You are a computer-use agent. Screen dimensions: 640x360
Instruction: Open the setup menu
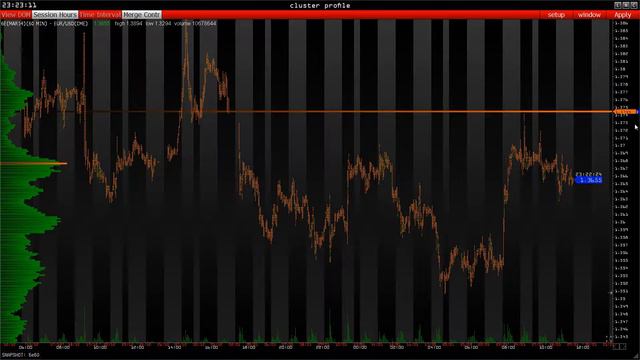pos(556,15)
